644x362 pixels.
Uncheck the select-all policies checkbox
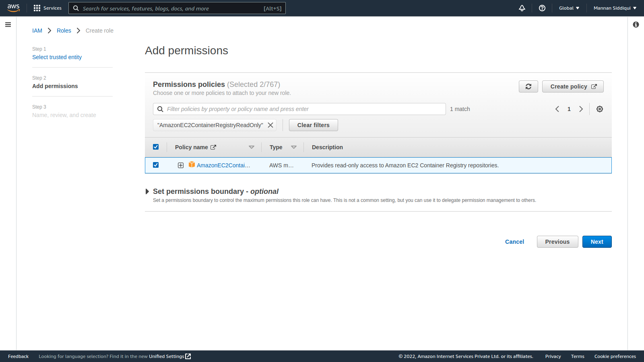156,147
